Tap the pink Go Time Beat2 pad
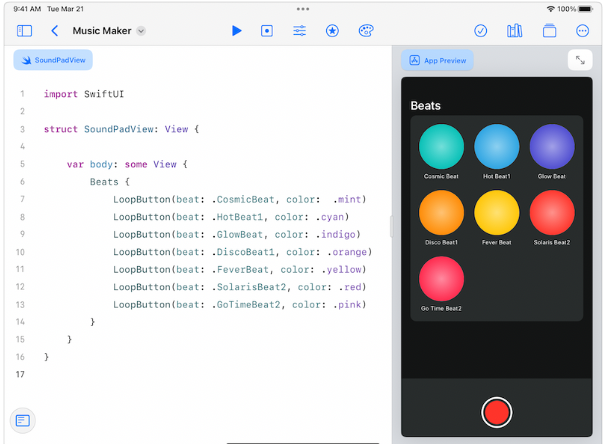 [x=441, y=279]
